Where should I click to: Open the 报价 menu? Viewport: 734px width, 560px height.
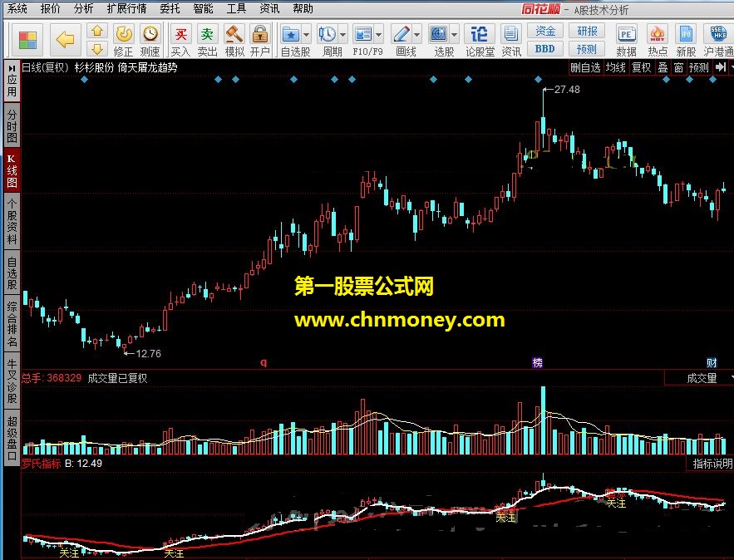[50, 8]
